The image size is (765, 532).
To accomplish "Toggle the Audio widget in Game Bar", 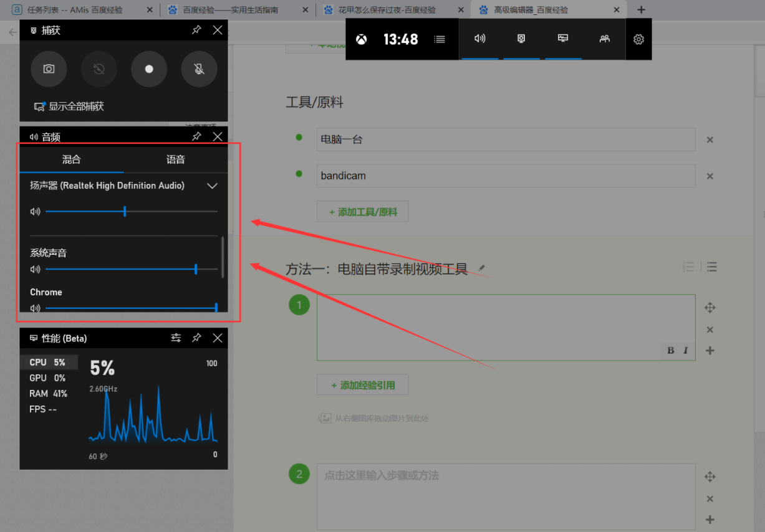I will click(x=479, y=39).
